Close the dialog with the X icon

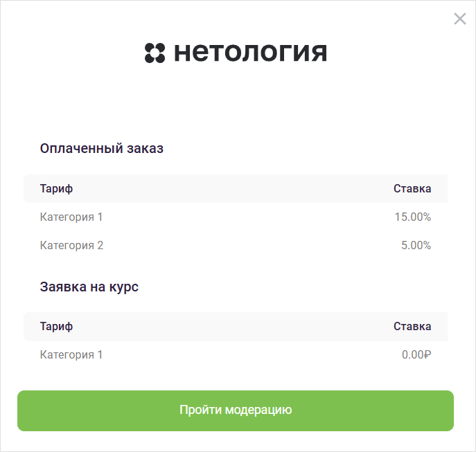pyautogui.click(x=459, y=19)
